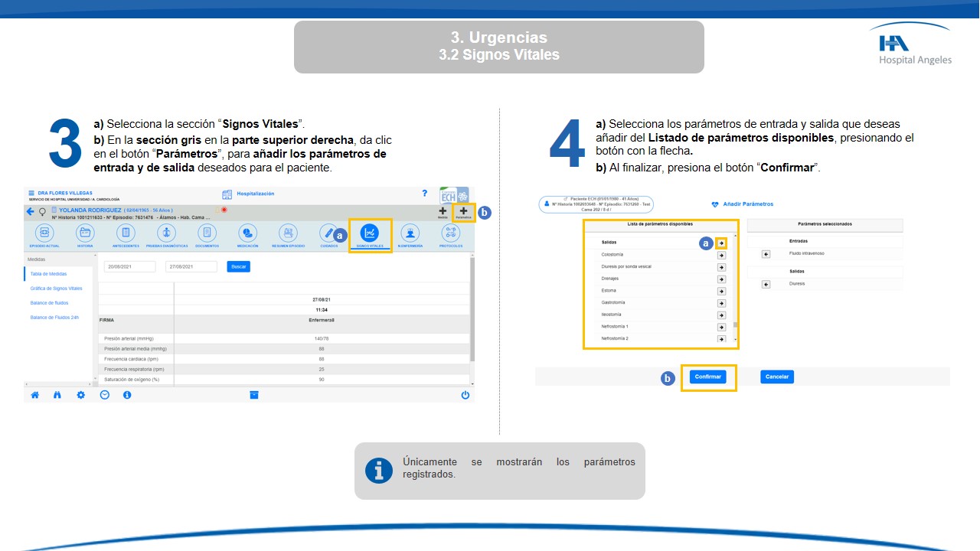Add Drenajes parameter using right arrow
980x551 pixels.
[721, 279]
